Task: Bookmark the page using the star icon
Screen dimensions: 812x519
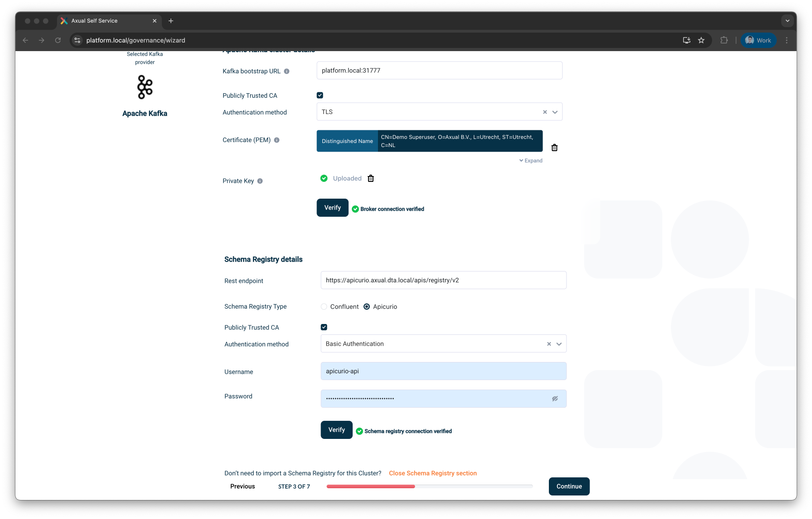Action: tap(701, 40)
